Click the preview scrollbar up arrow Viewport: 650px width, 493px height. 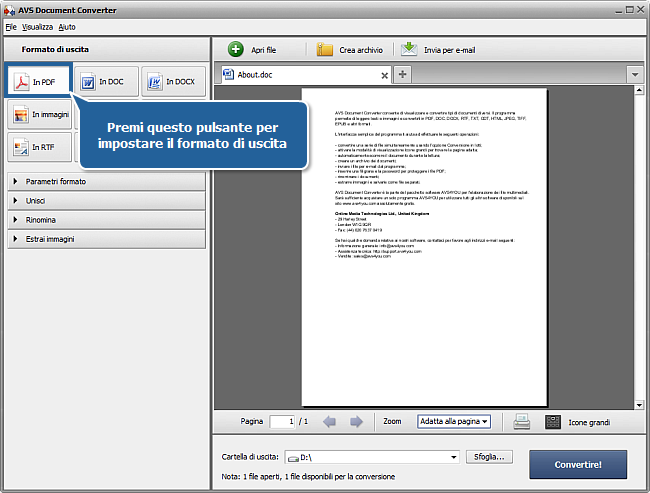click(639, 90)
